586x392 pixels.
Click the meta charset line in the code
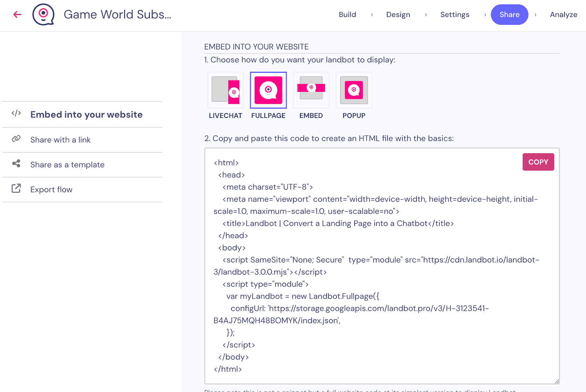click(268, 187)
